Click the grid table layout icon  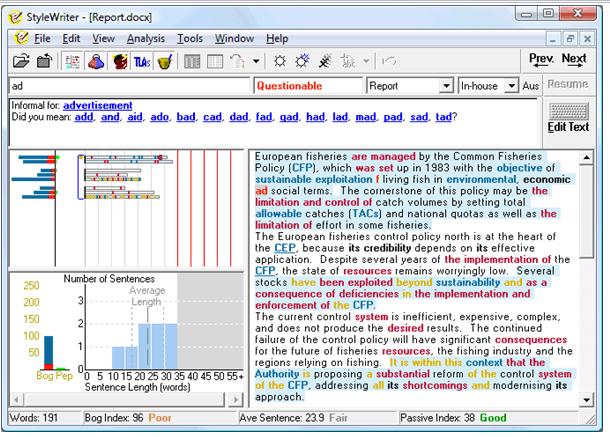[x=215, y=61]
